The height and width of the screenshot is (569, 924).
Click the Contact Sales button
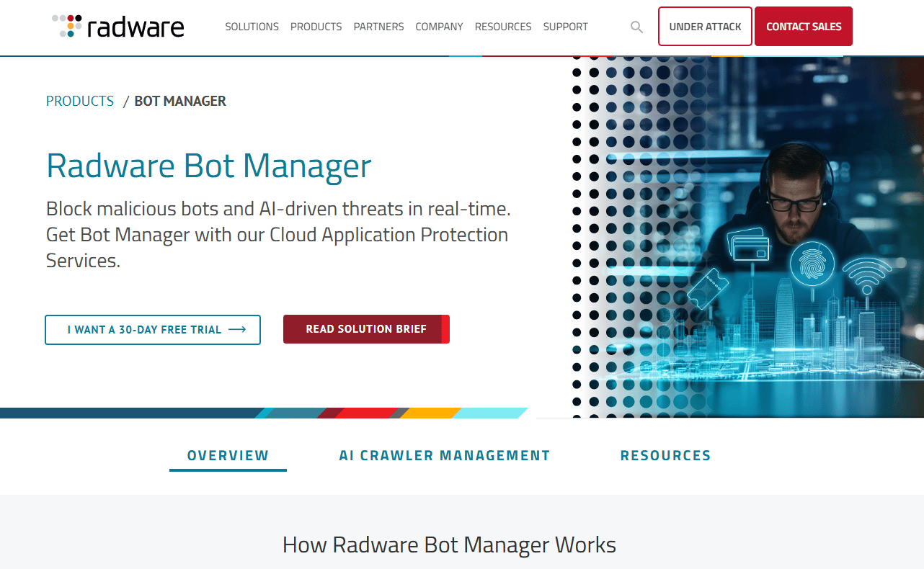pos(804,27)
